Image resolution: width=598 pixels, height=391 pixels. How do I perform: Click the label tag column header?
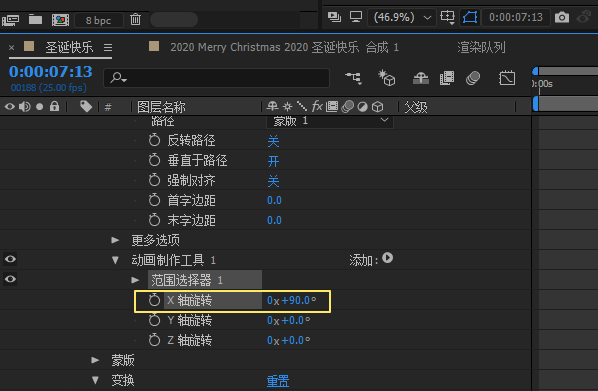[x=86, y=106]
